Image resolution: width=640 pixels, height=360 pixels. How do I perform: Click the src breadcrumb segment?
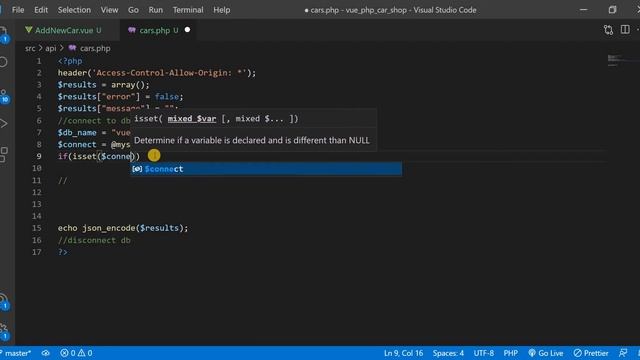pos(30,48)
